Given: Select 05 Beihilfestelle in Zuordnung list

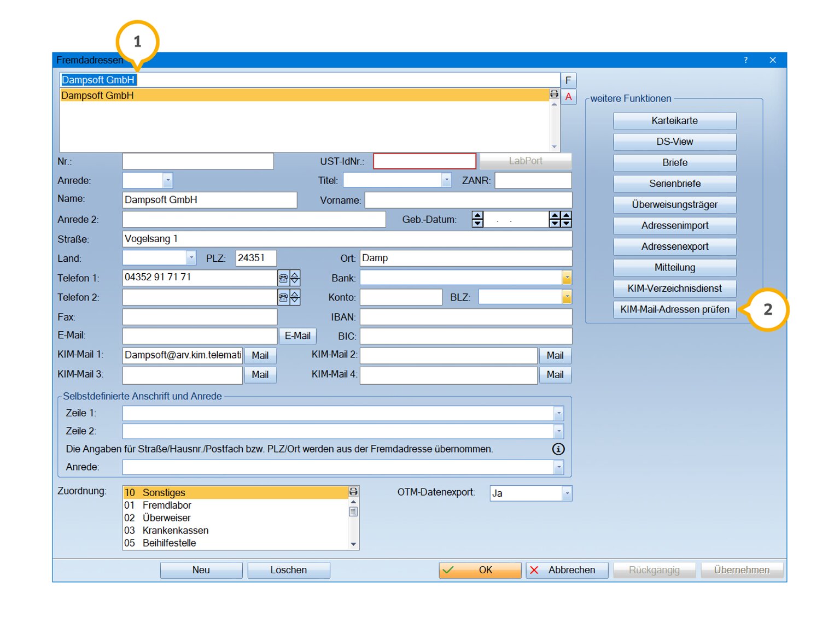Looking at the screenshot, I should tap(236, 543).
